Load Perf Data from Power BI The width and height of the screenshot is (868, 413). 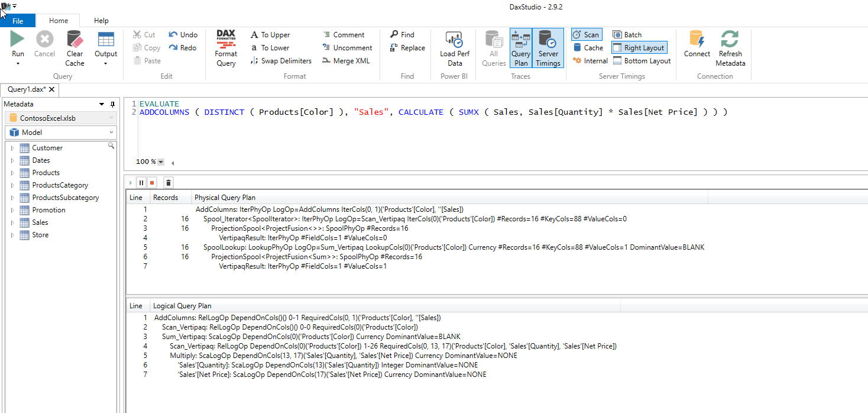(454, 47)
